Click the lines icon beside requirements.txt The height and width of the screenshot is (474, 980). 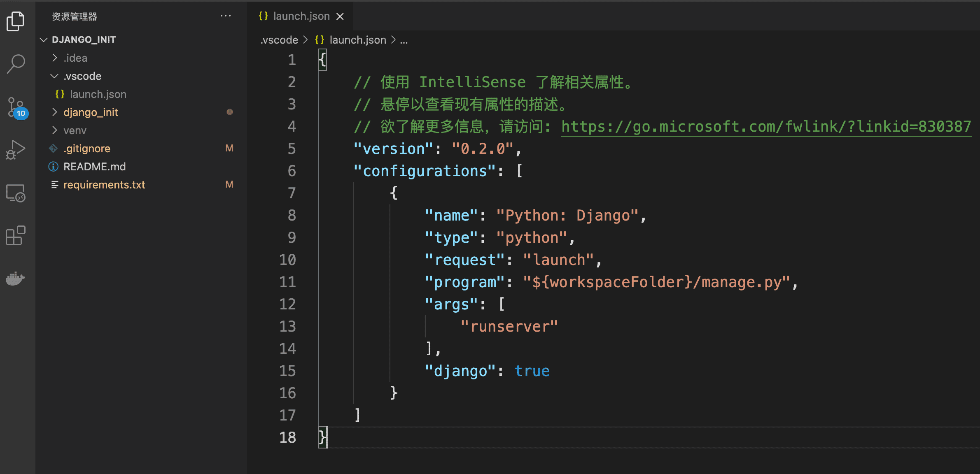coord(54,185)
